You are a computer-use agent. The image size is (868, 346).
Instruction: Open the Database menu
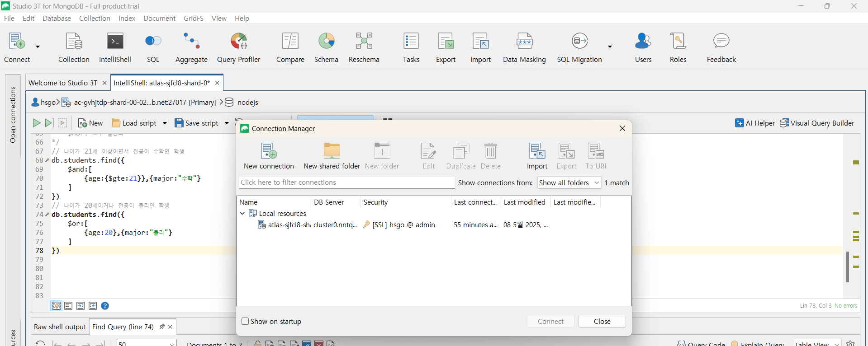coord(57,18)
